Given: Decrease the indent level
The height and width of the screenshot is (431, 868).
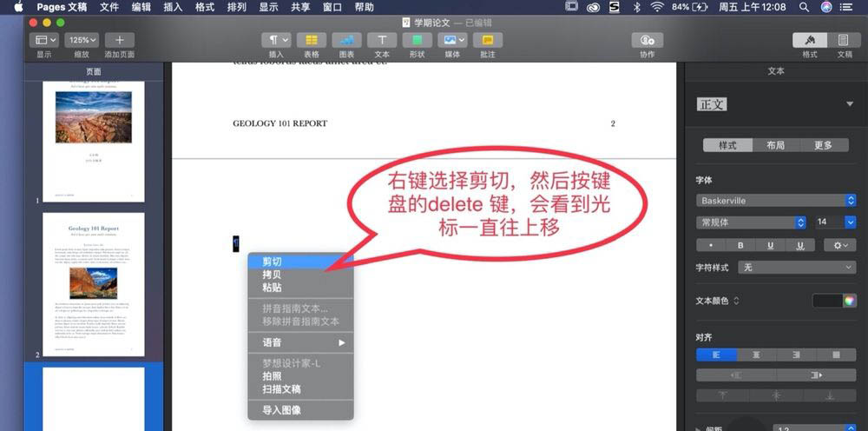Looking at the screenshot, I should (736, 375).
